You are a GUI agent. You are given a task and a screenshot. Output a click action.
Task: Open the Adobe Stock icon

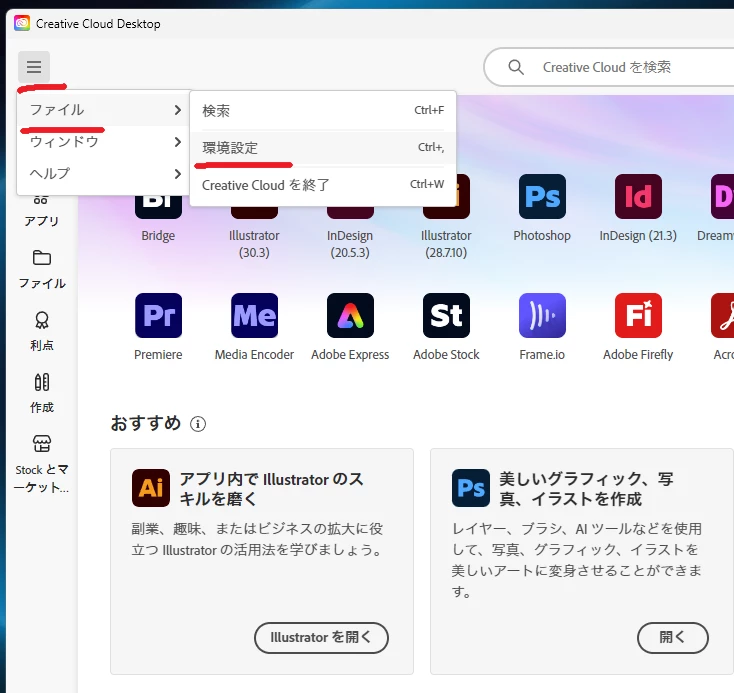[446, 316]
